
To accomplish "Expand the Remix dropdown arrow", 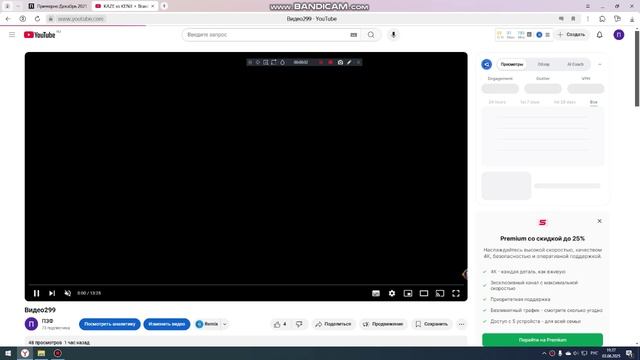I will tap(224, 324).
